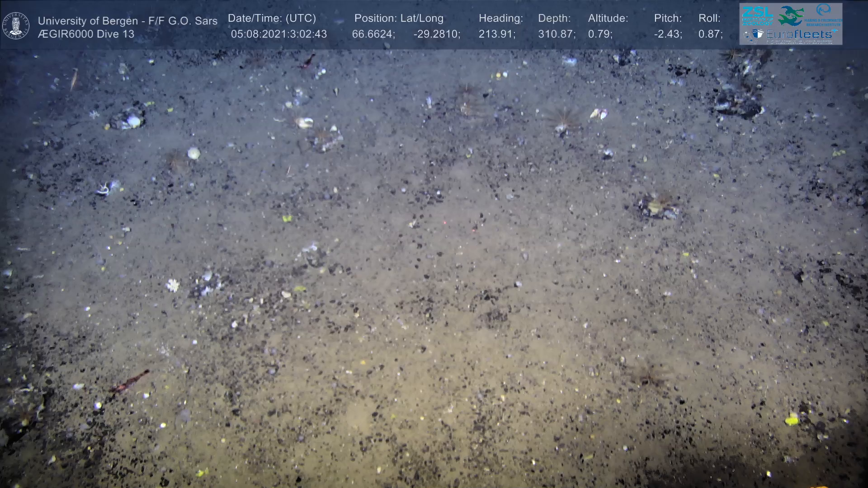Click the 'ÆGIR6000 Dive 13' label
Viewport: 868px width, 488px height.
coord(86,34)
